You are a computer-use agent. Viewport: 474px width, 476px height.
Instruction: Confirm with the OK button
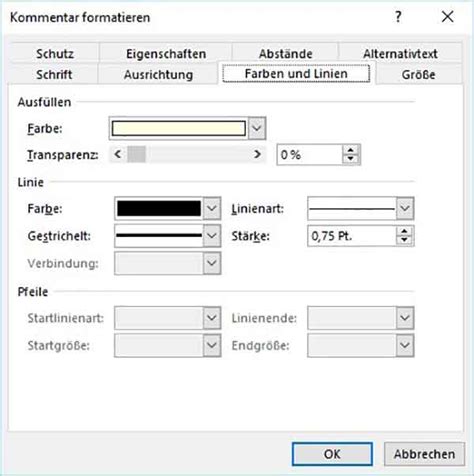pos(332,454)
